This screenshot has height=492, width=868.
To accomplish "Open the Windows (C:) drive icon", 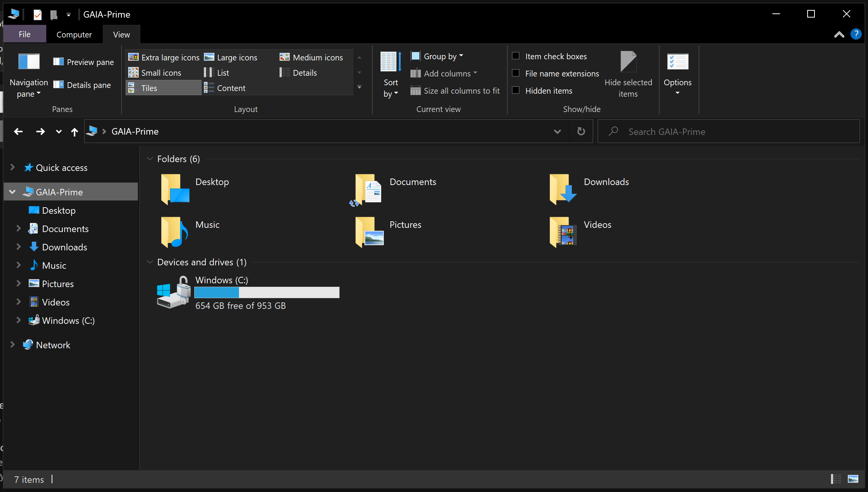I will 174,292.
